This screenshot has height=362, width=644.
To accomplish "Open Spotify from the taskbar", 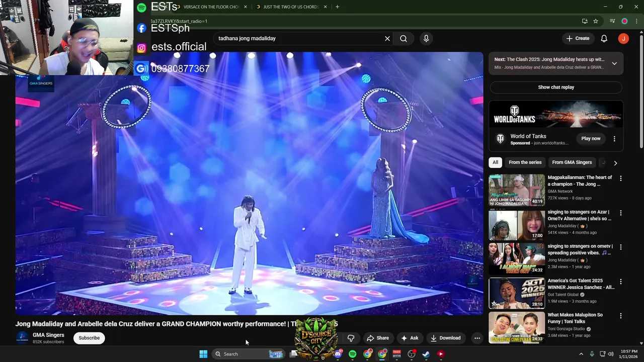I will [352, 354].
